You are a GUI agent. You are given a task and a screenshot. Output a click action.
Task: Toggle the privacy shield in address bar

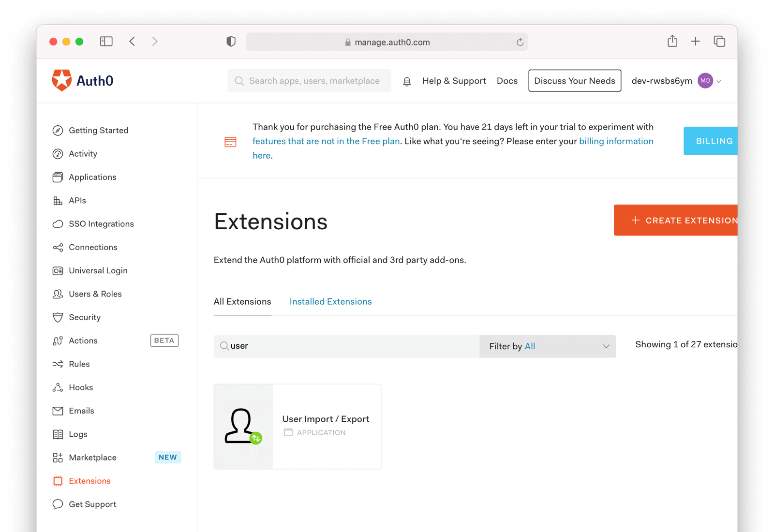[x=231, y=41]
